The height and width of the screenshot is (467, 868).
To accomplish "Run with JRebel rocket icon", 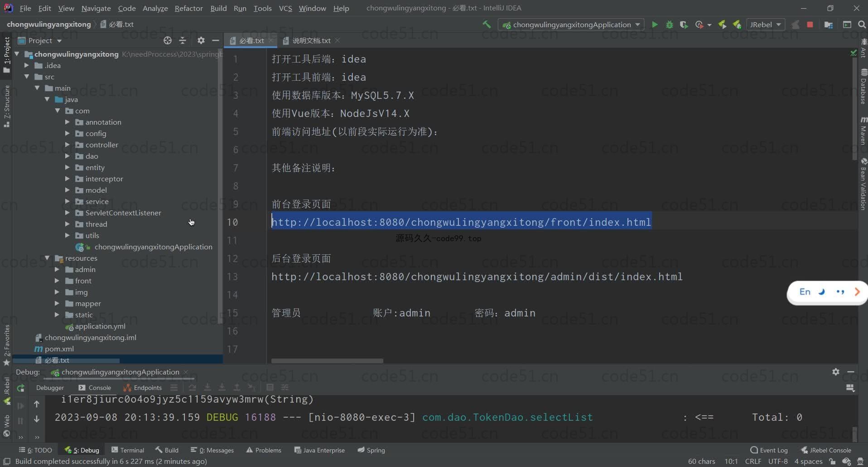I will [x=722, y=24].
